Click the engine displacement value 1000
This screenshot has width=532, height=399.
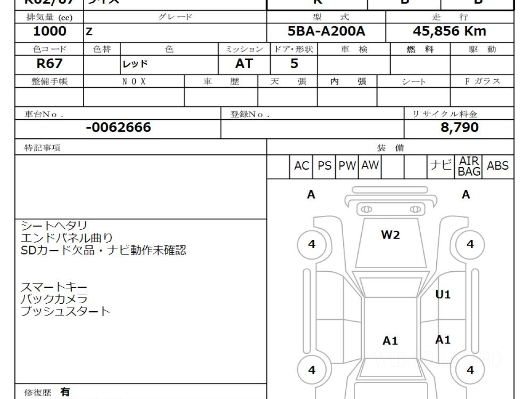pos(49,31)
